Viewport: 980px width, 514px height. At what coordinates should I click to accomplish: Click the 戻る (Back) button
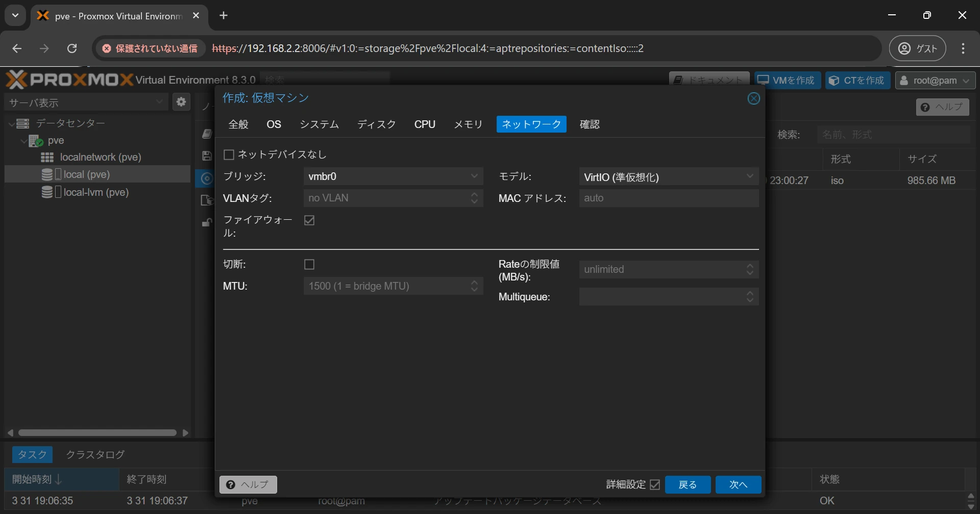pos(688,484)
